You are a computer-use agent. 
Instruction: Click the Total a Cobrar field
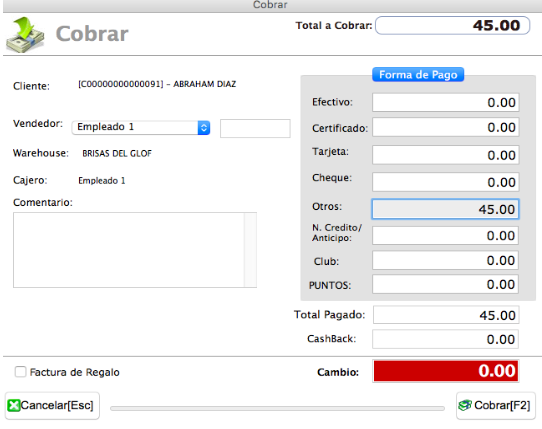(x=452, y=26)
